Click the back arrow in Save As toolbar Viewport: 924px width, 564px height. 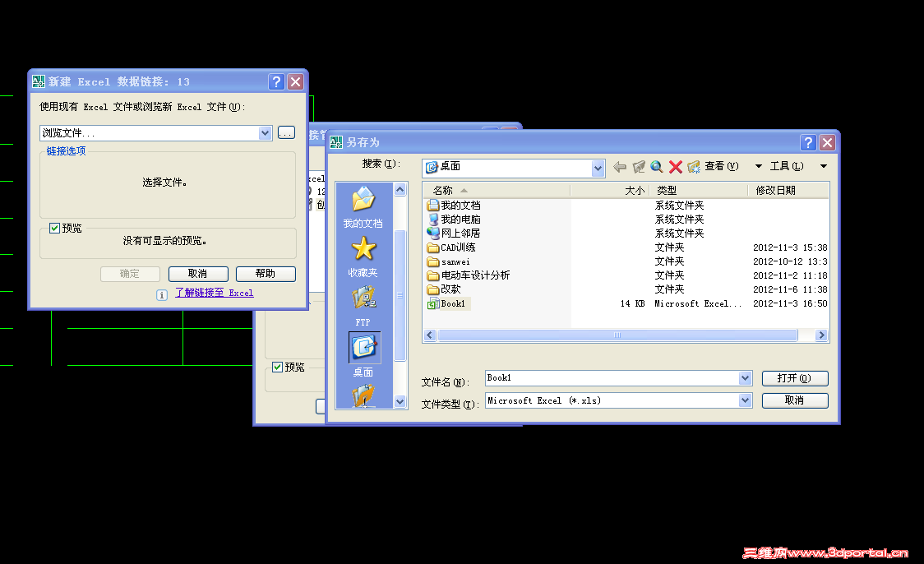pyautogui.click(x=619, y=167)
